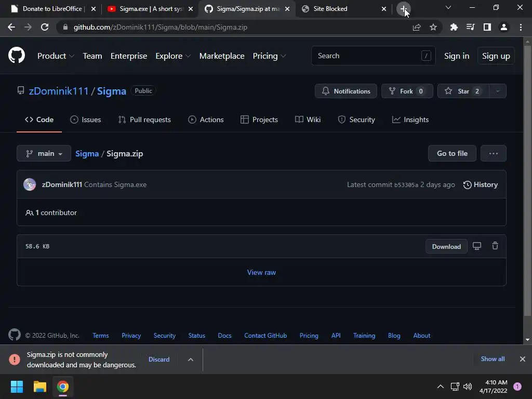Open more file actions ellipsis button
Screen dimensions: 532x399
[494, 153]
